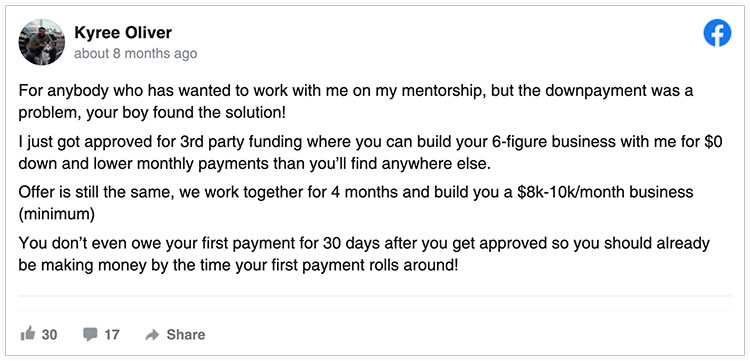Click the comment bubble icon
The width and height of the screenshot is (750, 361).
point(90,334)
